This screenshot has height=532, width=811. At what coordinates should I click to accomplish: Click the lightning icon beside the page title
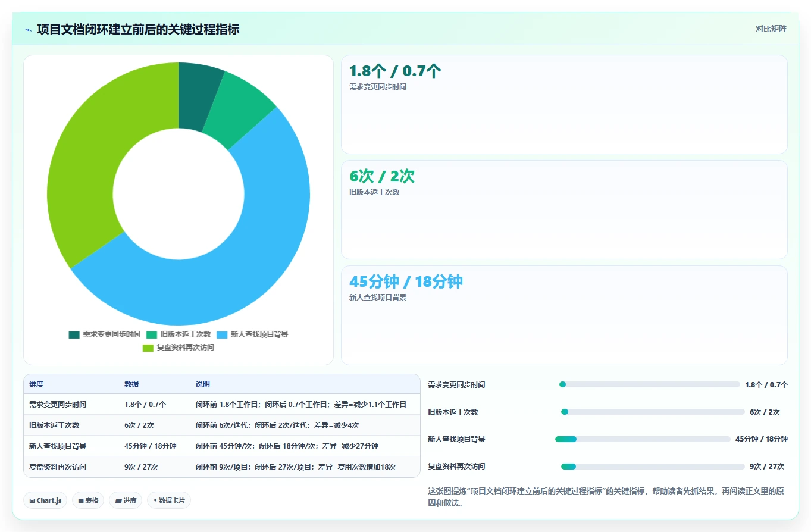tap(28, 30)
